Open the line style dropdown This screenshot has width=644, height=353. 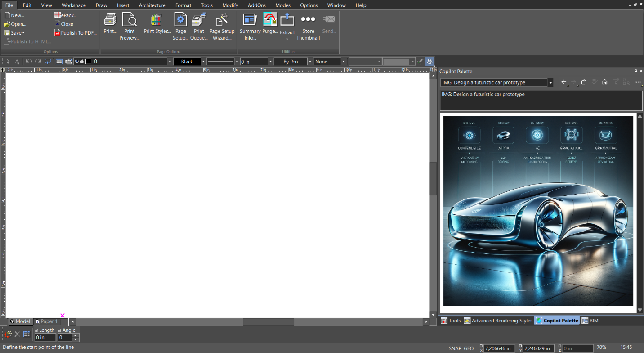click(237, 62)
